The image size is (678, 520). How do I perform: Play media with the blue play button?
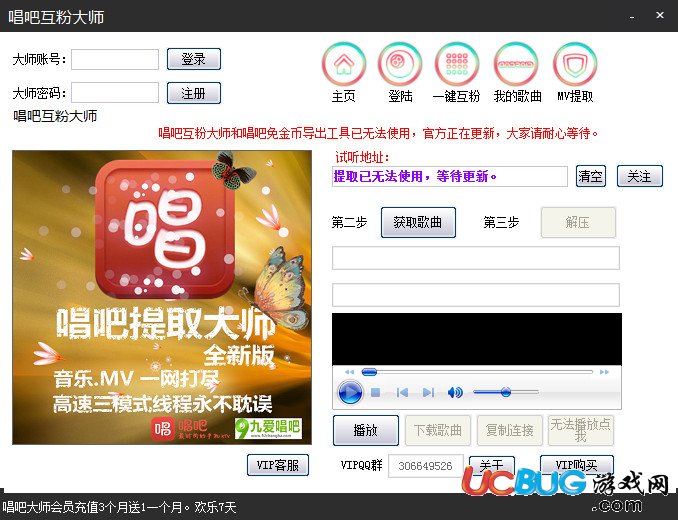350,392
